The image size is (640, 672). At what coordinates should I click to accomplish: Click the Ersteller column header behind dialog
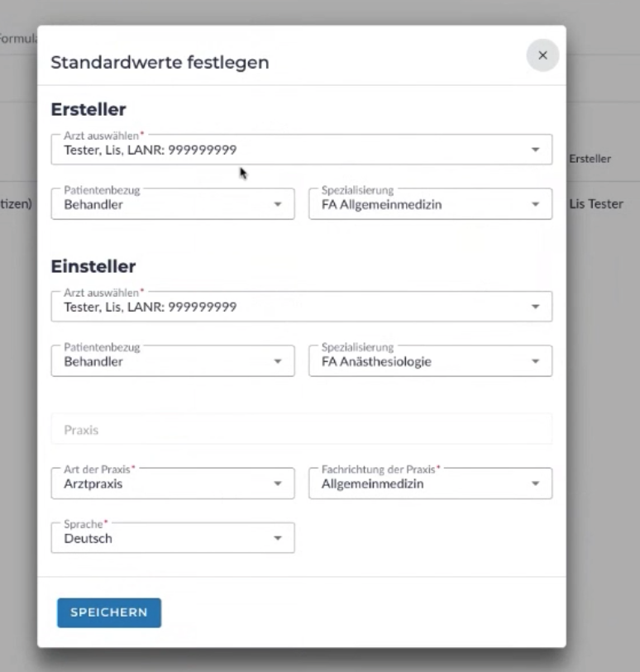pyautogui.click(x=590, y=159)
